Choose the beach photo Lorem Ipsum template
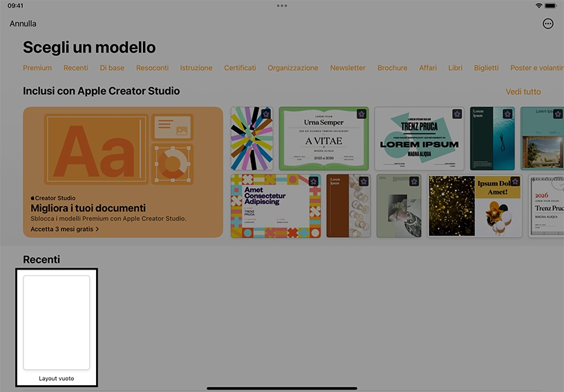This screenshot has width=564, height=392. (x=542, y=138)
